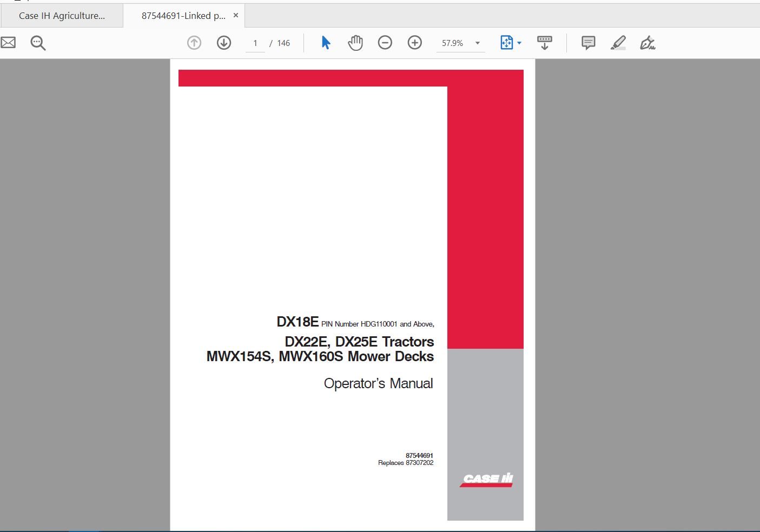Click 'MWX154S, MWX160S Mower Decks' text
Image resolution: width=760 pixels, height=532 pixels.
[x=320, y=356]
